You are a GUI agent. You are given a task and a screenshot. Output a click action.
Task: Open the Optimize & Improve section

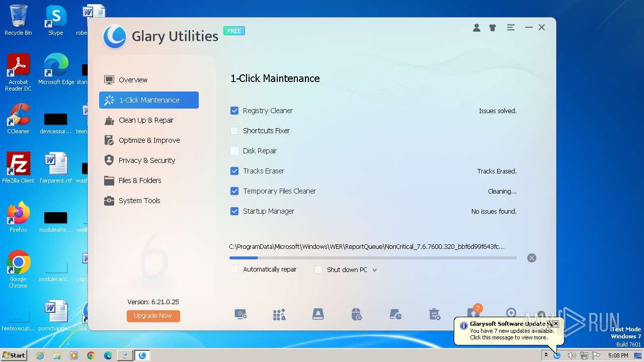point(149,140)
